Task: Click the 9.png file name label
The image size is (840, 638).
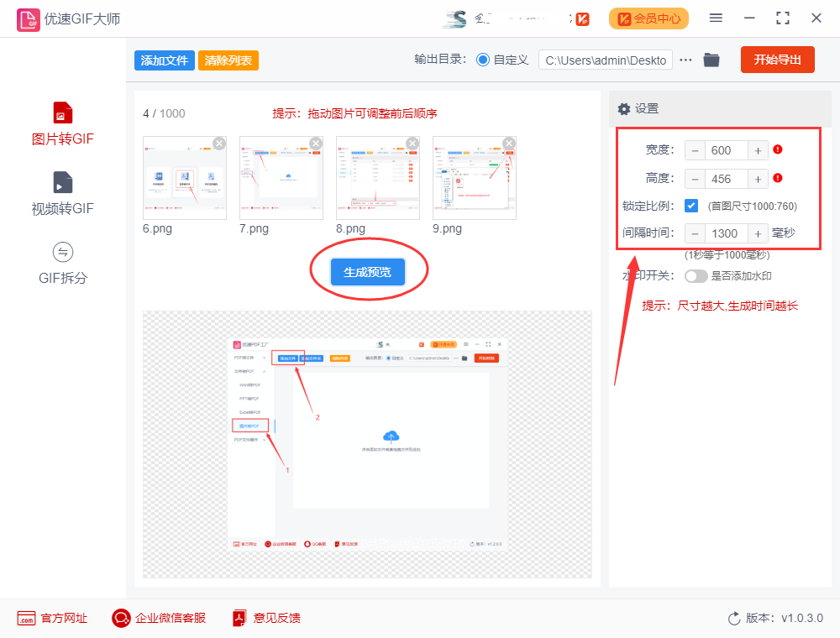Action: click(x=448, y=228)
